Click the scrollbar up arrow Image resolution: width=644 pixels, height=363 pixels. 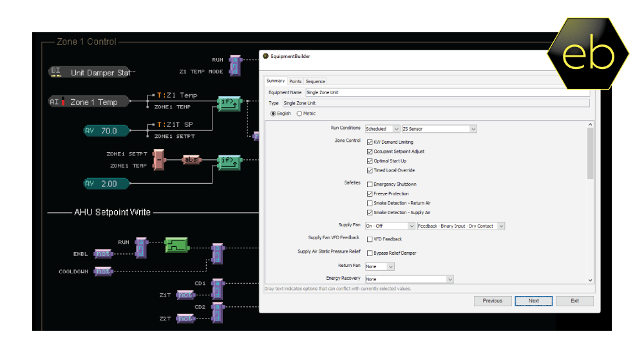pyautogui.click(x=590, y=124)
